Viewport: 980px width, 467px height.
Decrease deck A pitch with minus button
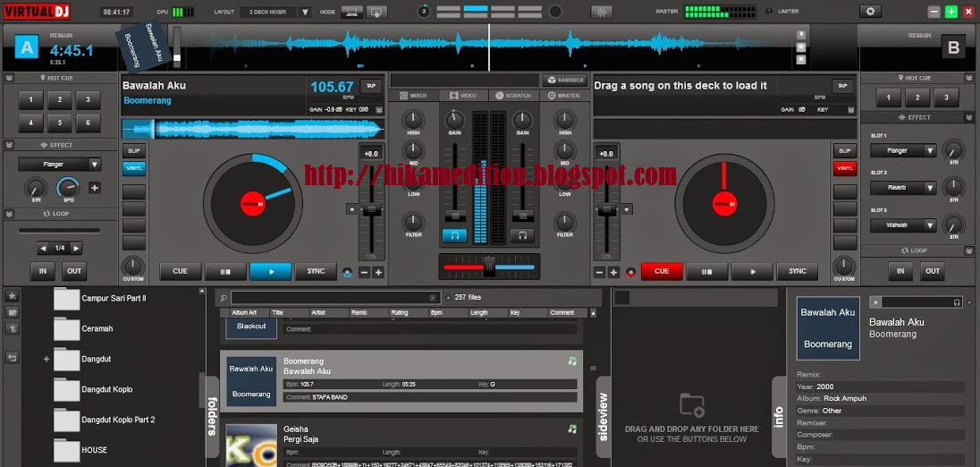pyautogui.click(x=364, y=272)
